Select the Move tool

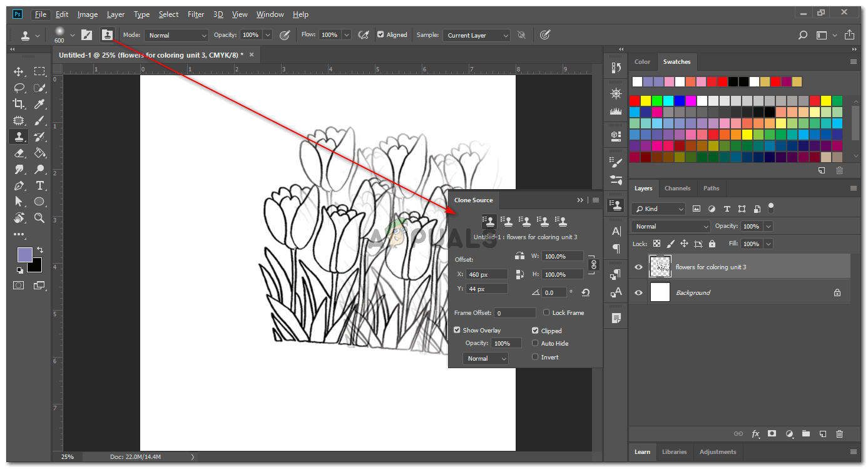click(x=19, y=71)
